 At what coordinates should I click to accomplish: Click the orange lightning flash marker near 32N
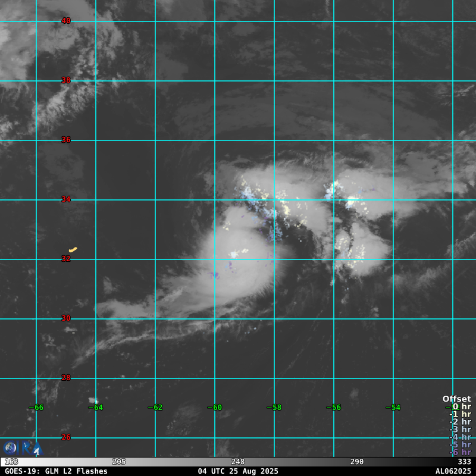pos(73,249)
